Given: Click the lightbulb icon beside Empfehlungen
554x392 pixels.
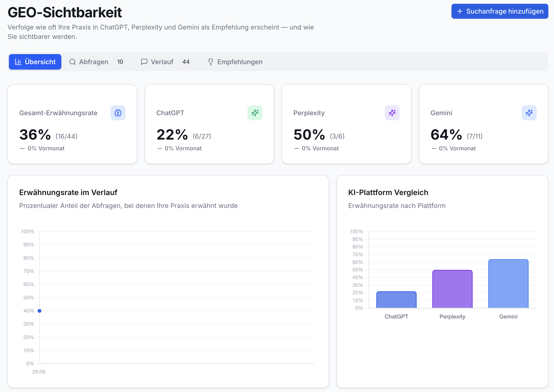Looking at the screenshot, I should [x=211, y=62].
